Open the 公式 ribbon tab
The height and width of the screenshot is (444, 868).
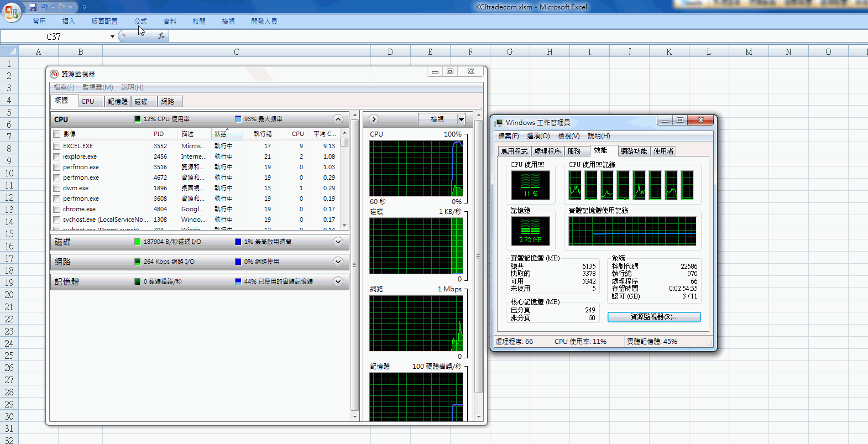coord(140,22)
